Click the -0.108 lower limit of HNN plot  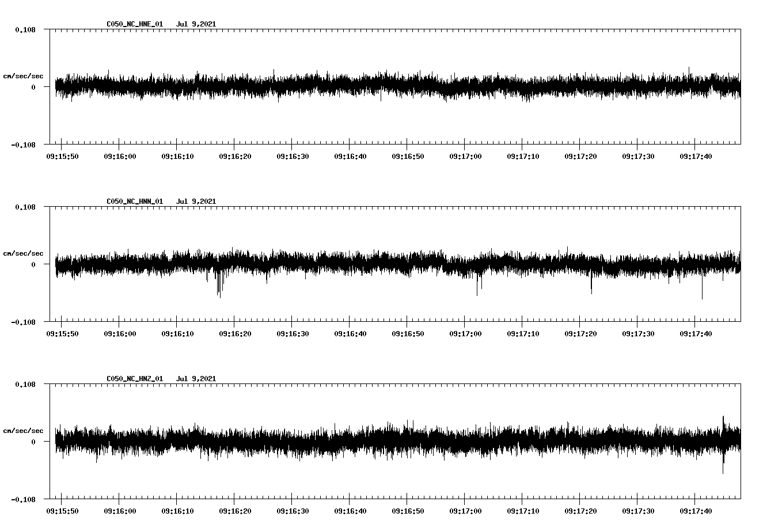pyautogui.click(x=23, y=322)
